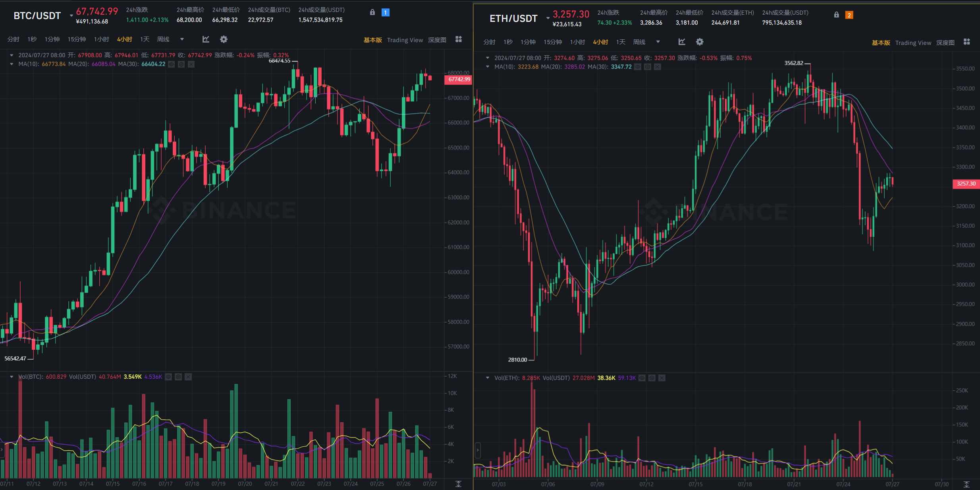Viewport: 980px width, 490px height.
Task: Select 周线 interval on BTC chart
Action: [163, 39]
